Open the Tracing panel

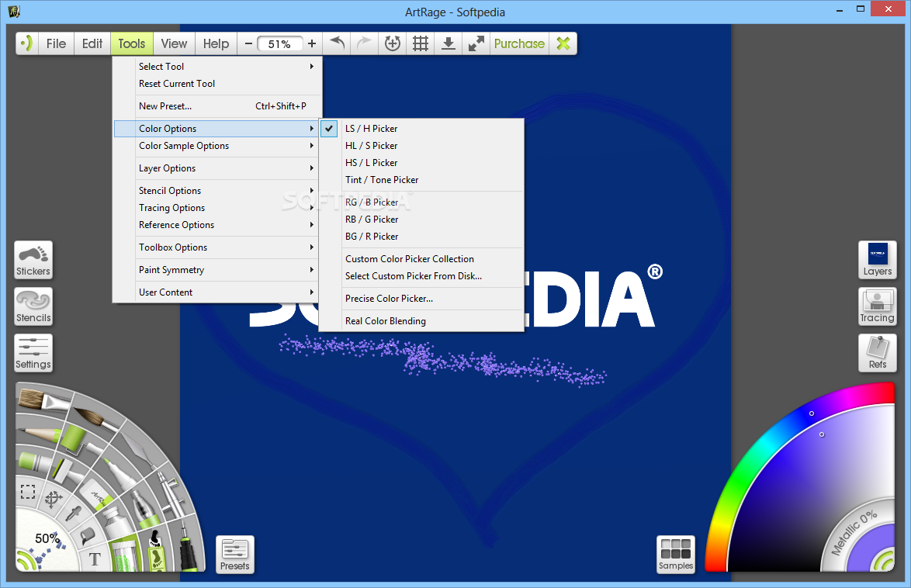(x=878, y=306)
